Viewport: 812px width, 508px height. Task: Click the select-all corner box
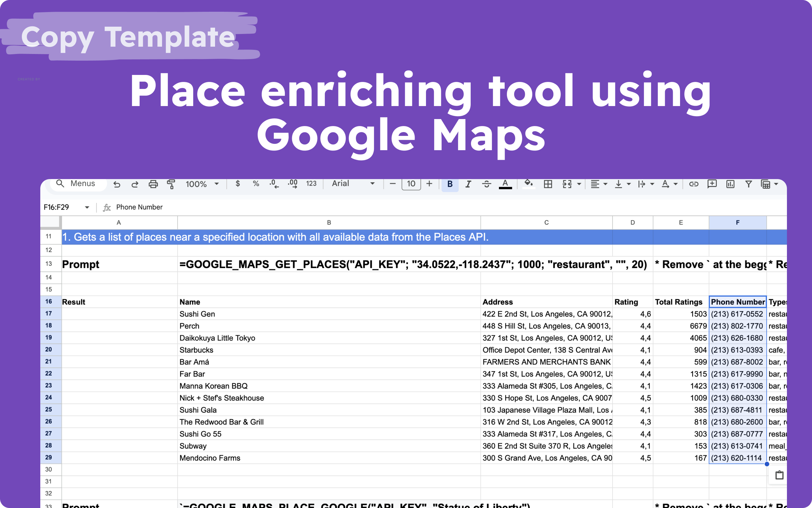(51, 223)
